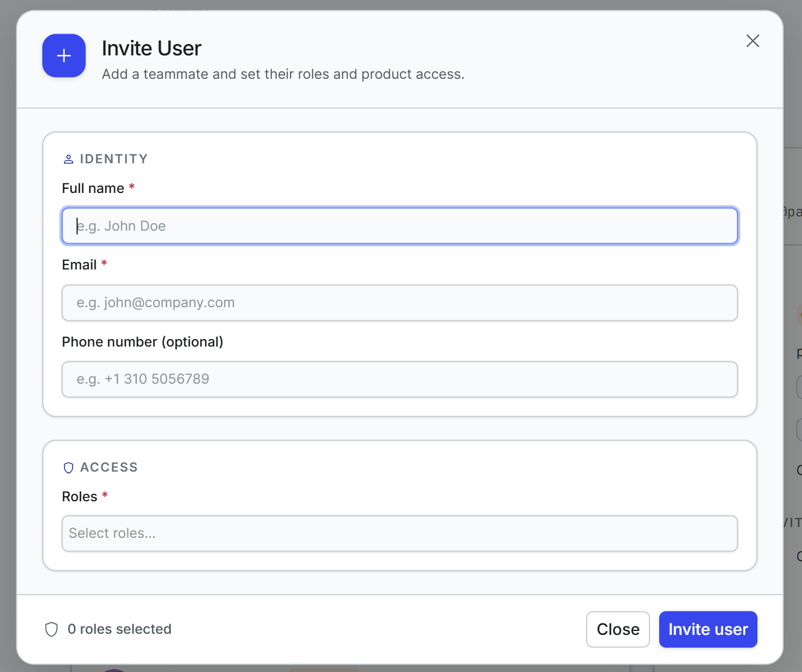Close the Invite User dialog with X

[752, 41]
